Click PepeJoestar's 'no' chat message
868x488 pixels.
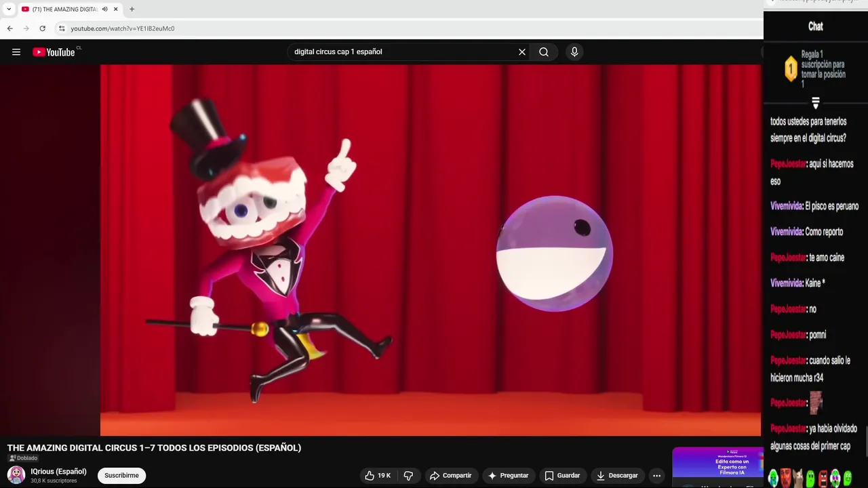(x=793, y=309)
